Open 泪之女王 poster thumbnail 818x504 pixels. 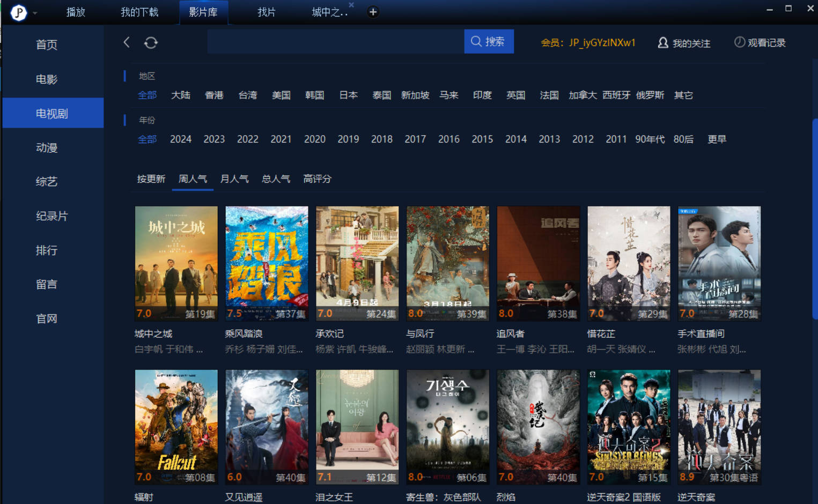357,427
